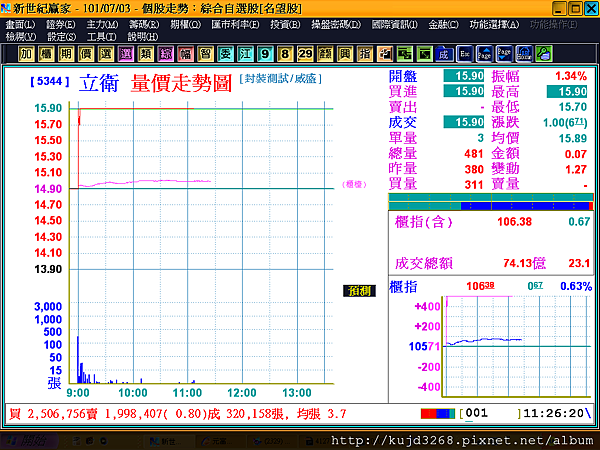This screenshot has height=450, width=600.
Task: Click the 最高 value 15.90
Action: coord(567,91)
